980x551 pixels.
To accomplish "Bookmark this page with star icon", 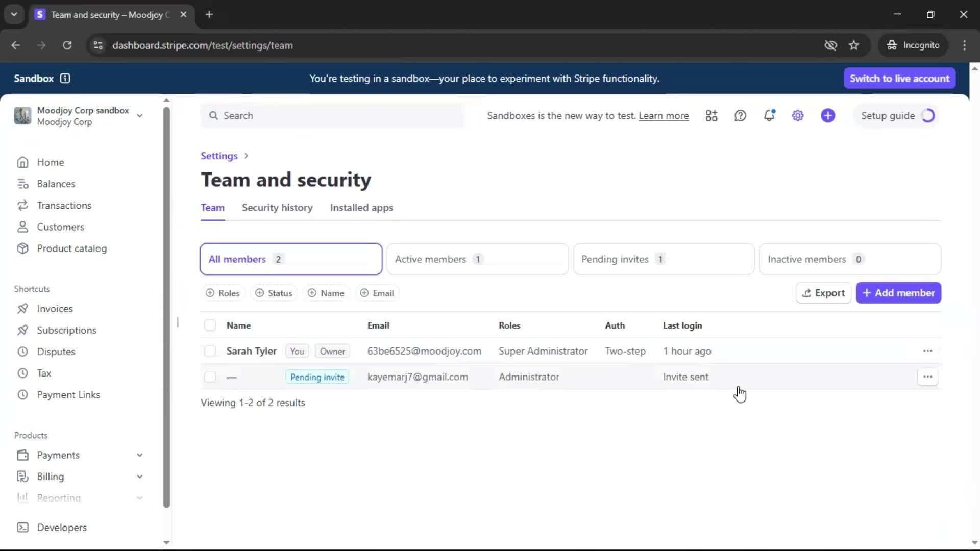I will point(854,45).
